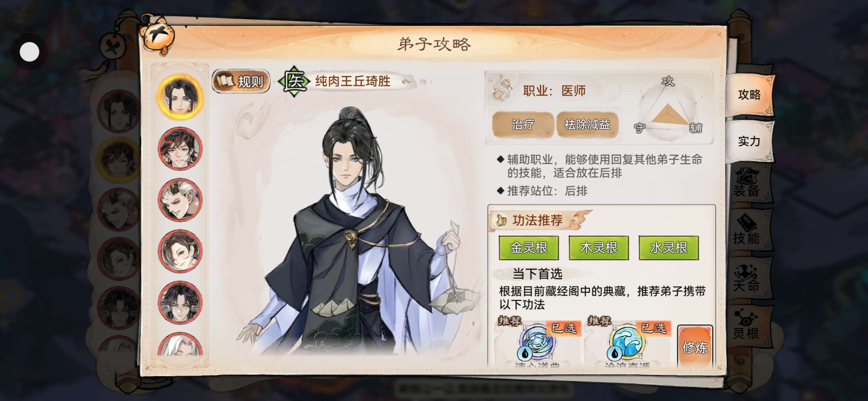Click the orange 修炼 button
The image size is (868, 401).
tap(695, 347)
